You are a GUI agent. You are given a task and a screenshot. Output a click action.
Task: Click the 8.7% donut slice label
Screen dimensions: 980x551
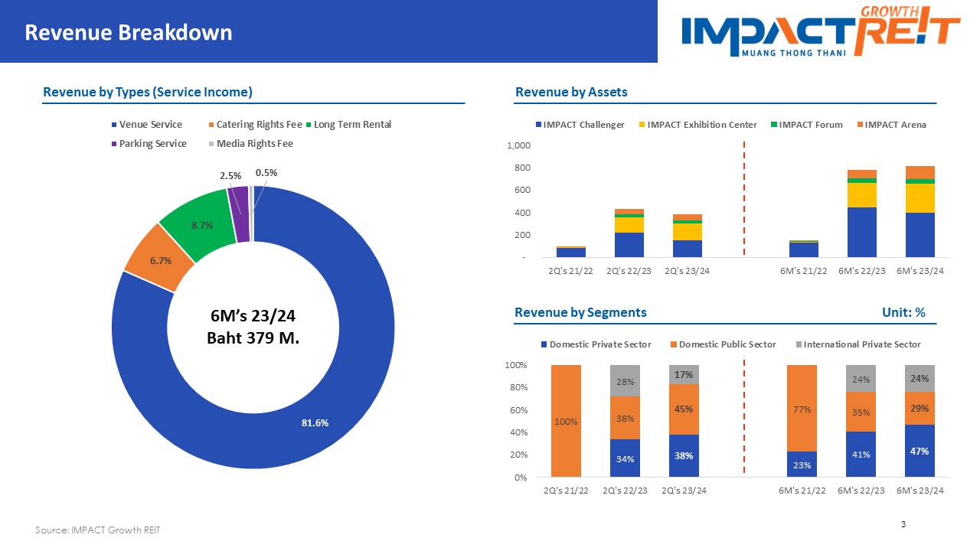[202, 226]
